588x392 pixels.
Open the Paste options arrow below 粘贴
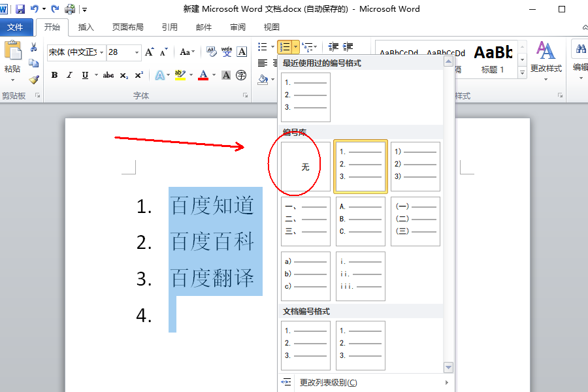coord(13,80)
